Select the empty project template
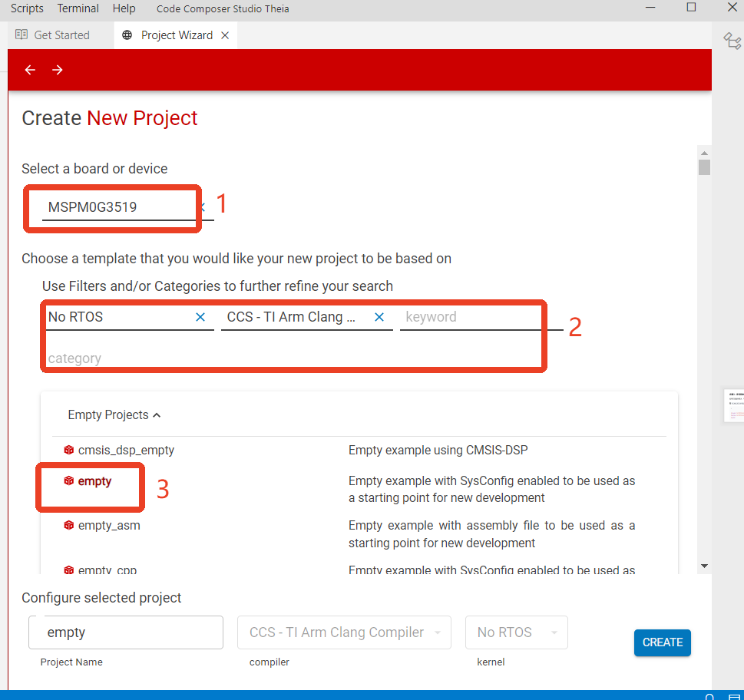This screenshot has height=700, width=744. pos(94,481)
